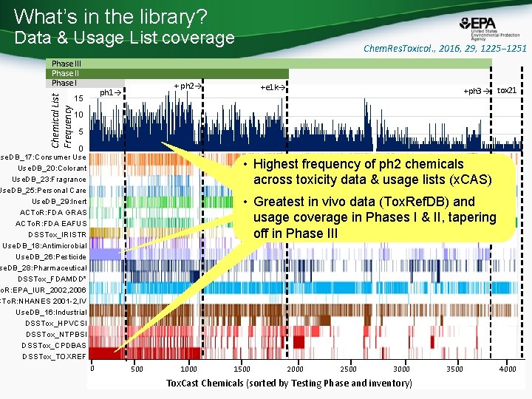Click the 'DSSTox_TOXREF' row label
The width and height of the screenshot is (532, 399).
pyautogui.click(x=54, y=357)
